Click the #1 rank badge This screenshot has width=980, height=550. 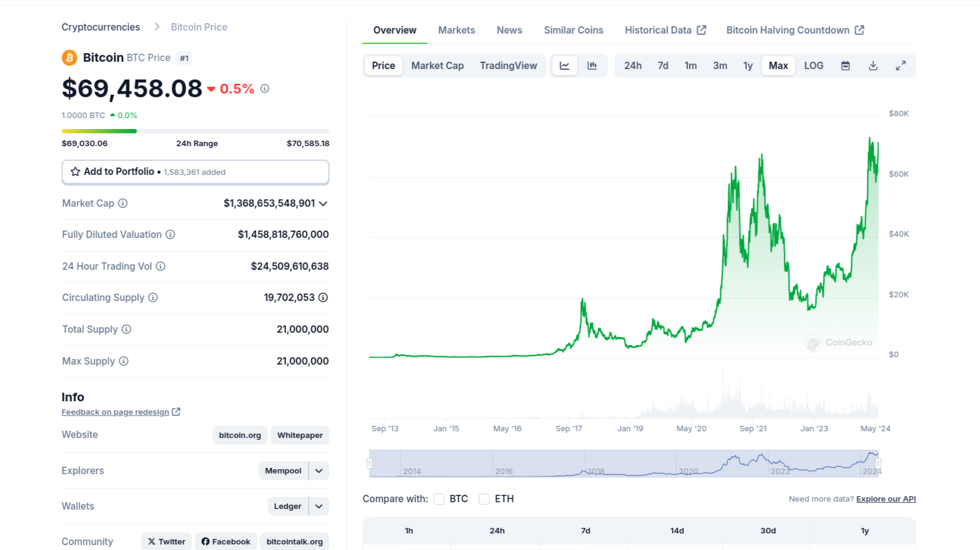click(184, 58)
